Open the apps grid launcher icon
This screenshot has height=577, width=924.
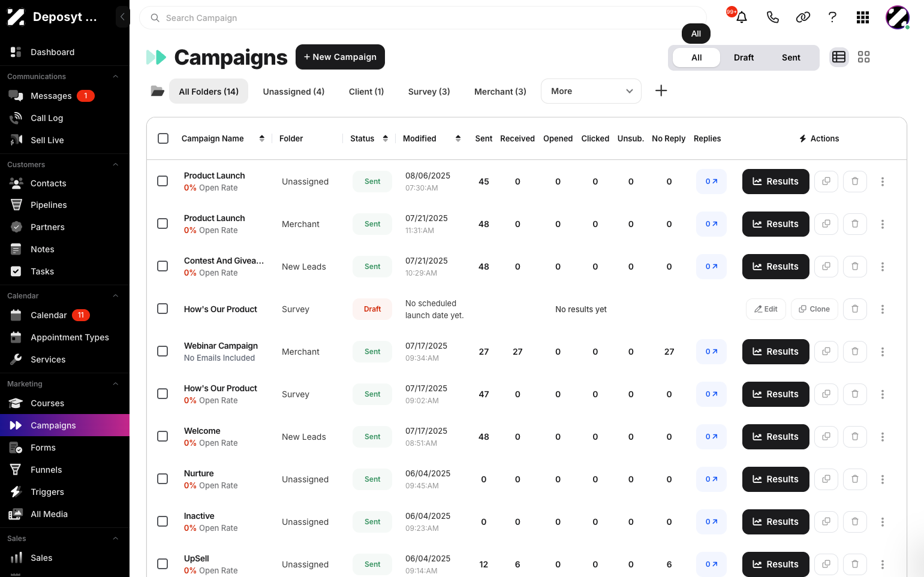pos(863,17)
